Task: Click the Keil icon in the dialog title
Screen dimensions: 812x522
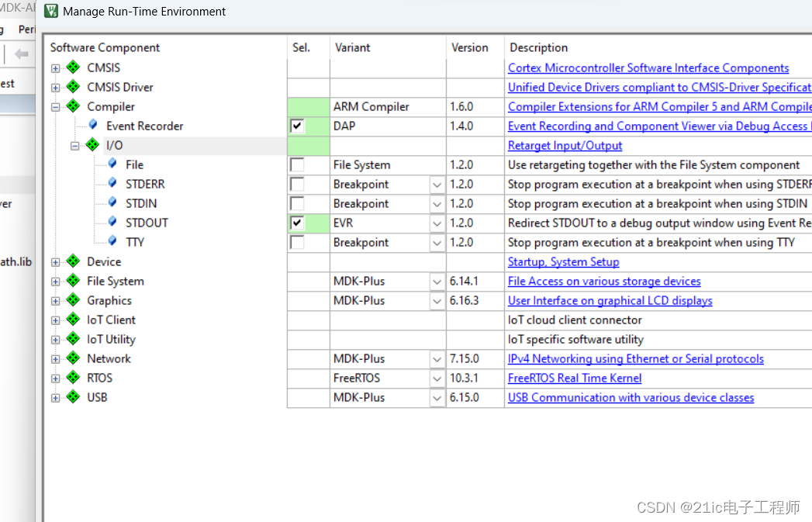Action: [51, 11]
